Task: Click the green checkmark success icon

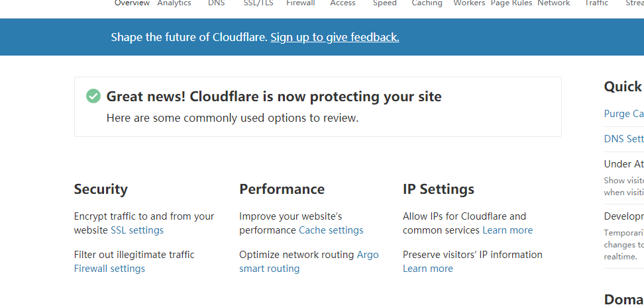Action: tap(93, 96)
